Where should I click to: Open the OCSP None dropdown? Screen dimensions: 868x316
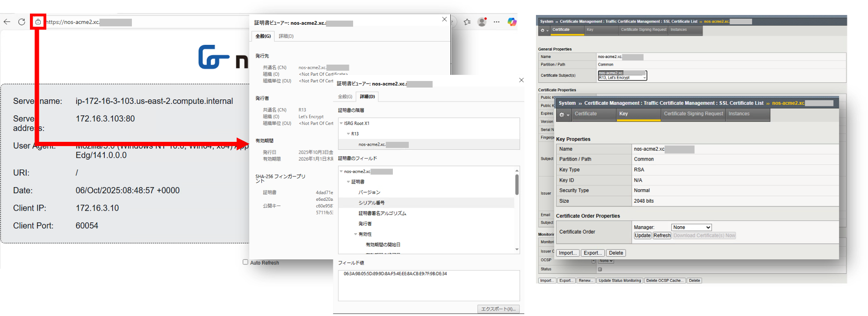606,261
